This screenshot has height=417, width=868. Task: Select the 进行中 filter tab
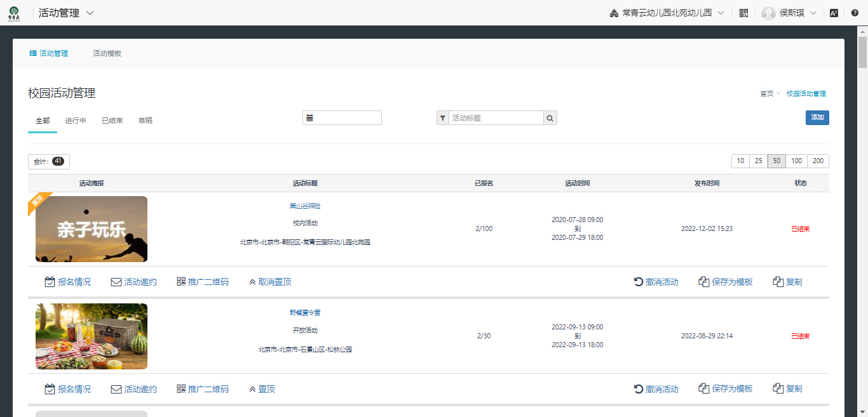pyautogui.click(x=76, y=121)
